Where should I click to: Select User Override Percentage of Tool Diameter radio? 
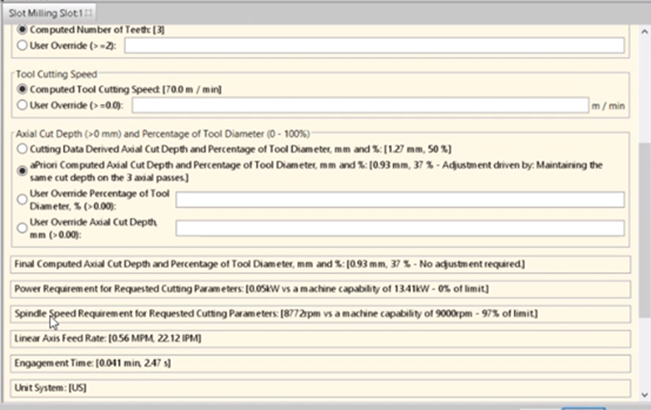[22, 200]
